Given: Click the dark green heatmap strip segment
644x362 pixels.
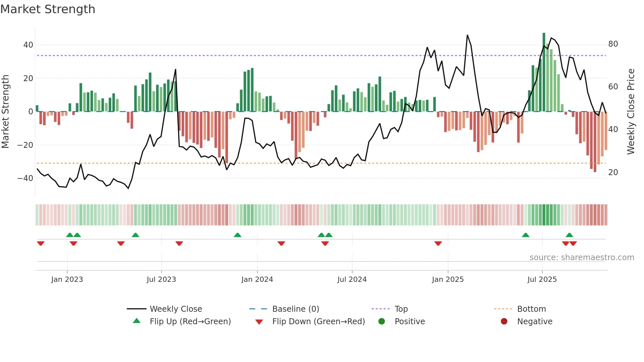Looking at the screenshot, I should click(544, 215).
